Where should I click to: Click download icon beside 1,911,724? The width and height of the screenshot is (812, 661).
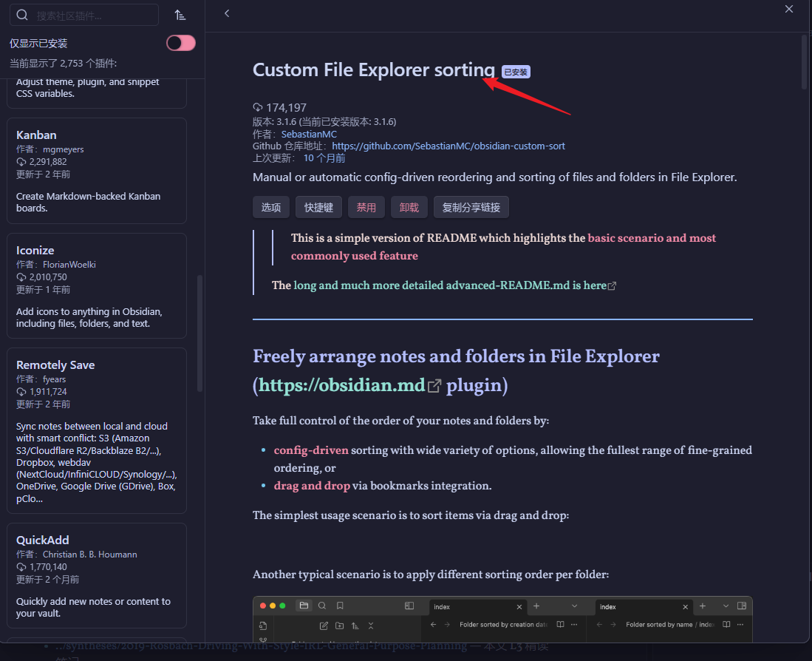[21, 392]
